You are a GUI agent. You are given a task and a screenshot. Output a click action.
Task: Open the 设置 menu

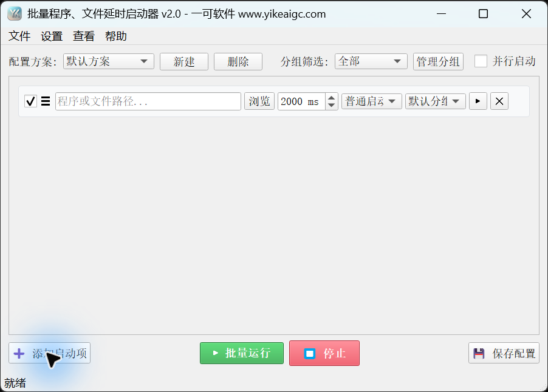pos(52,36)
